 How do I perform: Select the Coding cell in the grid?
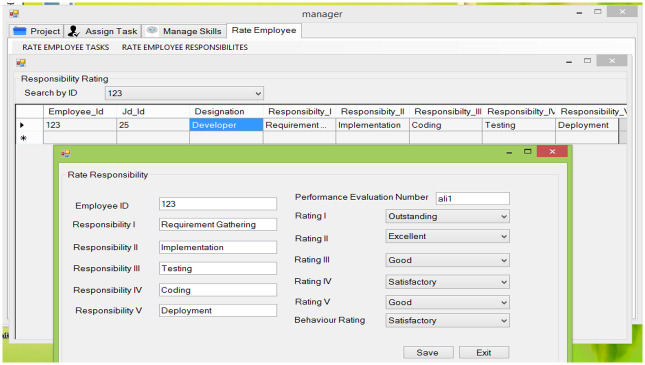coord(446,125)
